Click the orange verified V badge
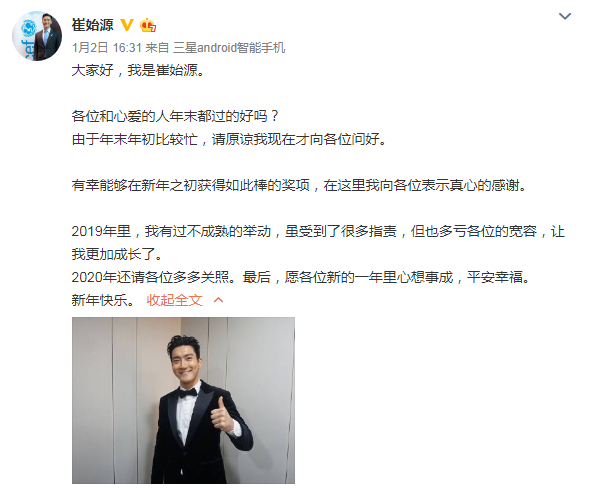Image resolution: width=591 pixels, height=488 pixels. pyautogui.click(x=127, y=25)
